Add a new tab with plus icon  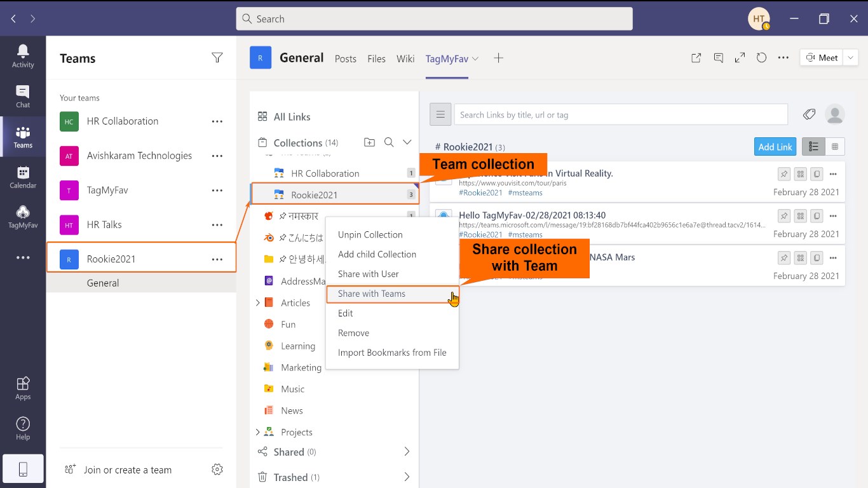pyautogui.click(x=499, y=58)
